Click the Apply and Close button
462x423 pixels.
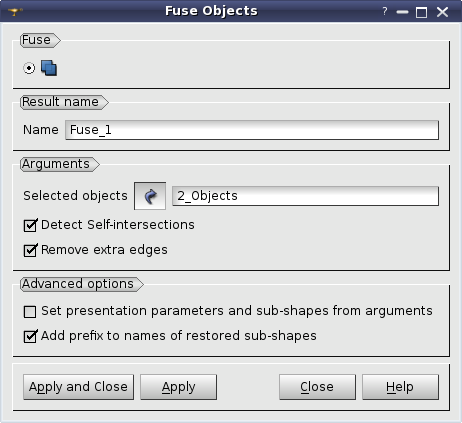pos(78,387)
